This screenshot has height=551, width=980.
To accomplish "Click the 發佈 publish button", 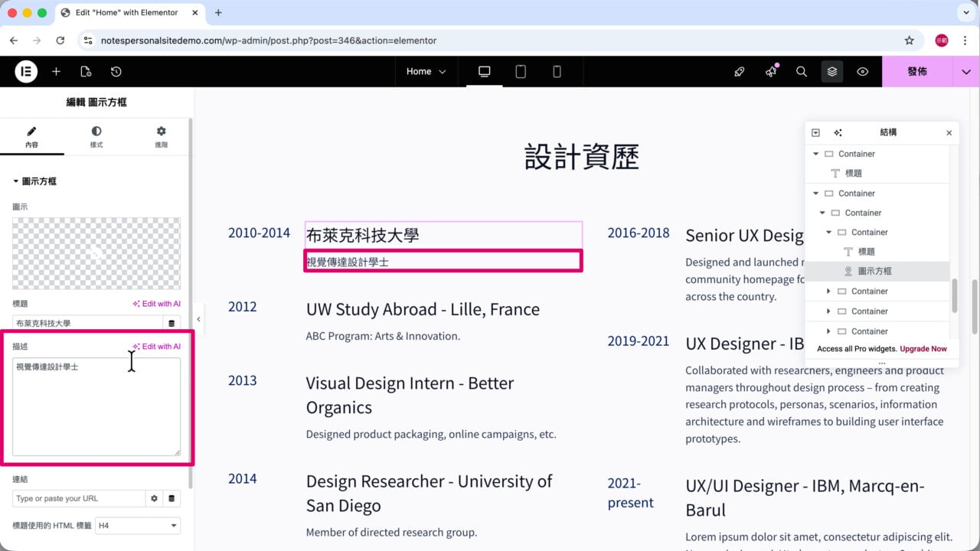I will 917,71.
